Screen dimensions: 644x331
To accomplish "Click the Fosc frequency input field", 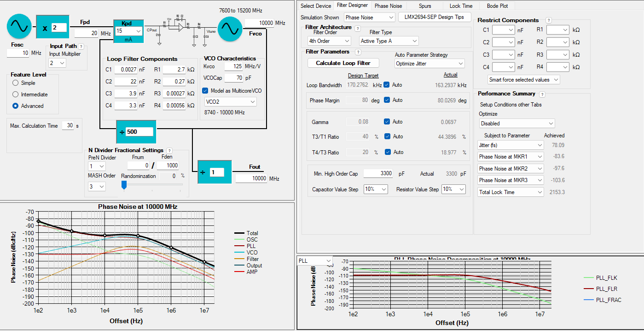I will (18, 53).
